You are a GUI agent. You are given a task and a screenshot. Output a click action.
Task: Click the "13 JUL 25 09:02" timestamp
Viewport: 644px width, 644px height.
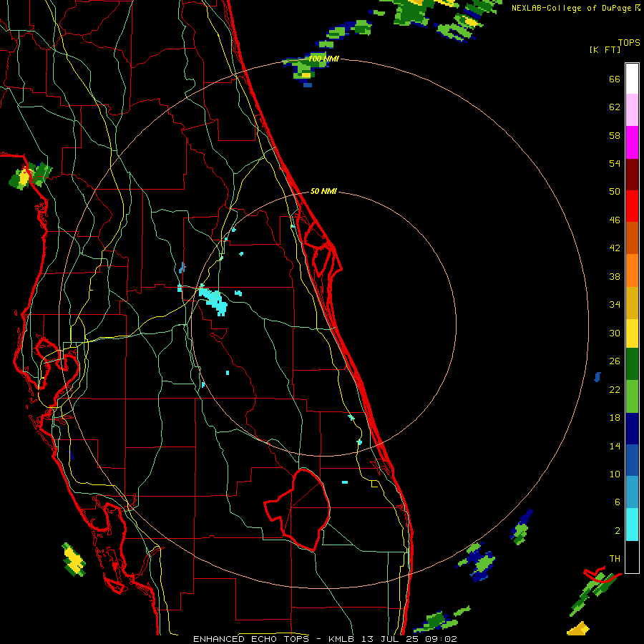pyautogui.click(x=409, y=639)
